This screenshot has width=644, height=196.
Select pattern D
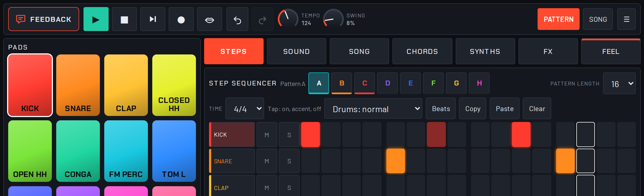click(387, 83)
